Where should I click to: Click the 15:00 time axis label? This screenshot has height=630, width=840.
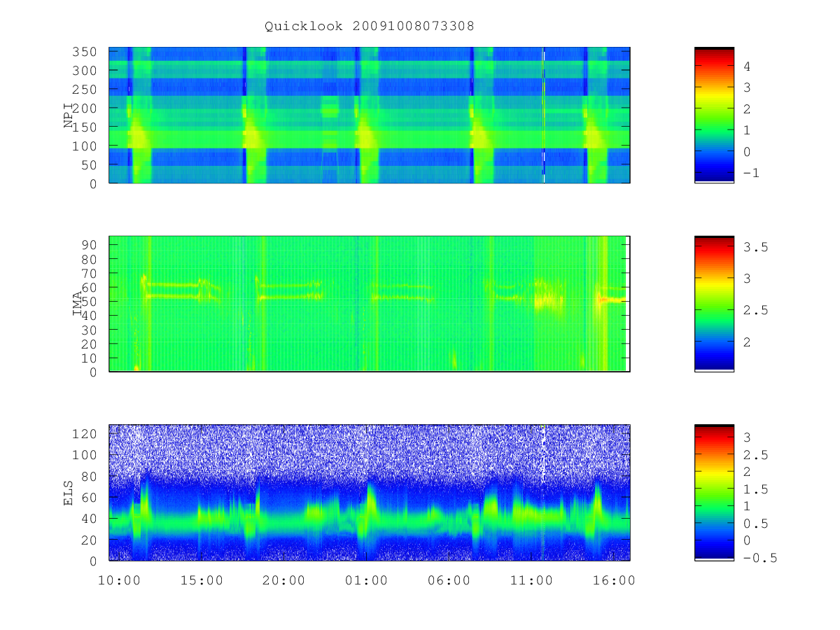(202, 581)
